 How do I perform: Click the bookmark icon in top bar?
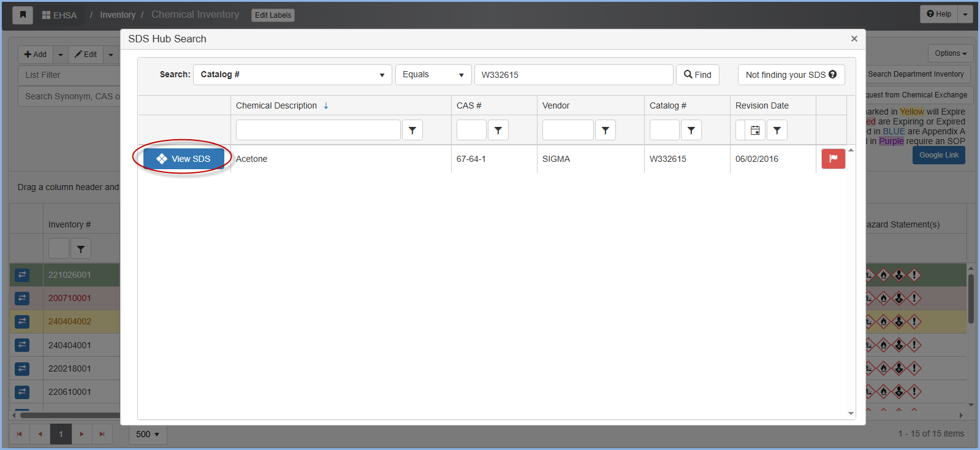pyautogui.click(x=23, y=15)
